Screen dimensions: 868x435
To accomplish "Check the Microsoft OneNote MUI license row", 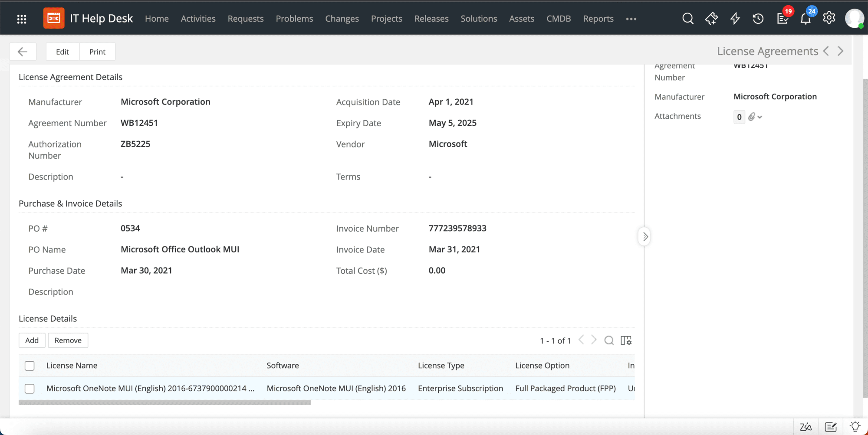I will 29,389.
